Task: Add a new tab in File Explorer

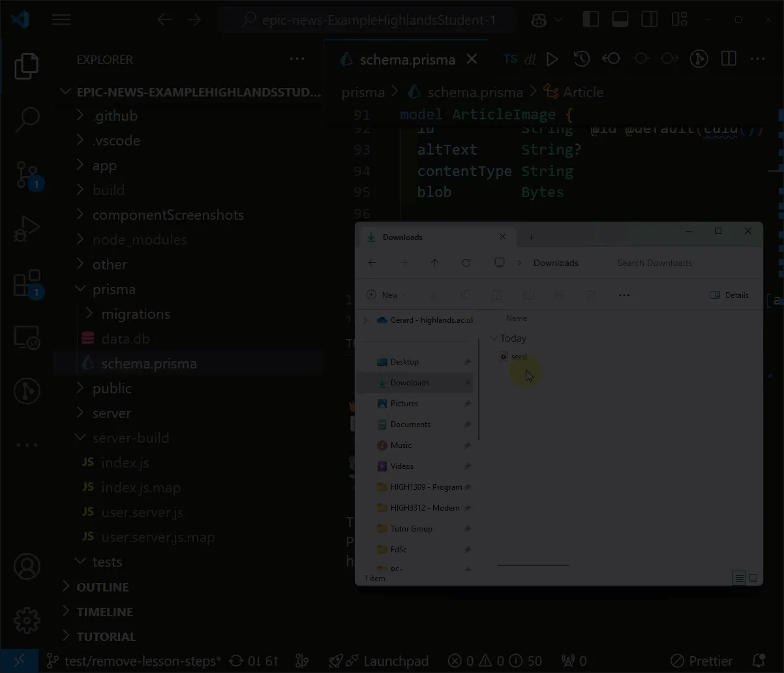Action: [531, 237]
